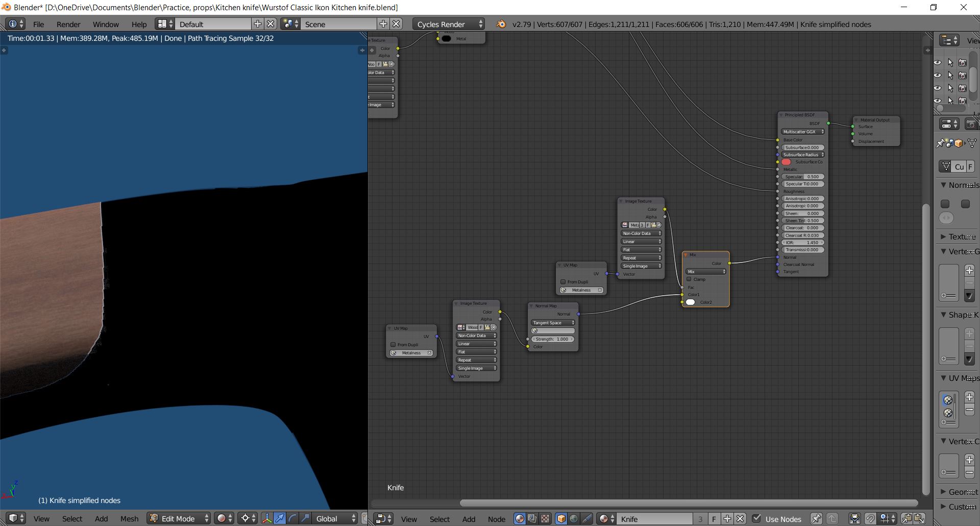Paste nodes from clipboard
Image resolution: width=980 pixels, height=526 pixels.
pyautogui.click(x=919, y=519)
